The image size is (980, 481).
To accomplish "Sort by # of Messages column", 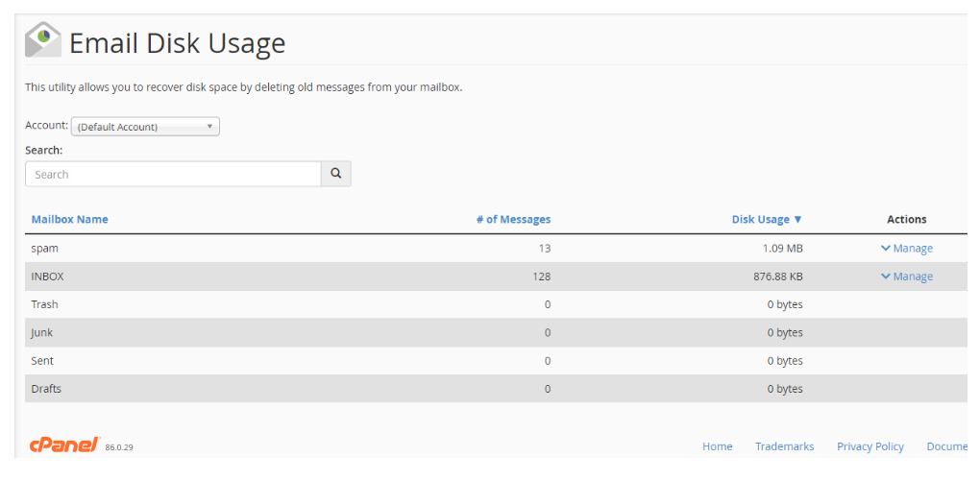I will point(513,219).
